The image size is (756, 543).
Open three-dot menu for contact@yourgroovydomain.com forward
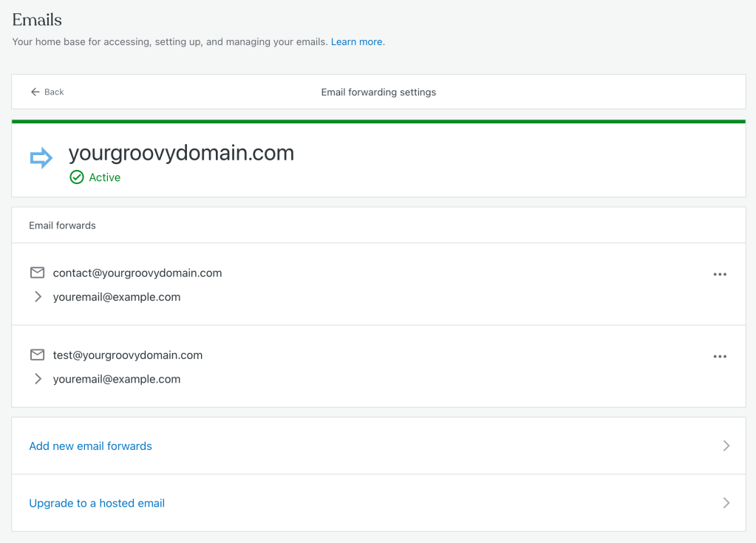tap(720, 274)
